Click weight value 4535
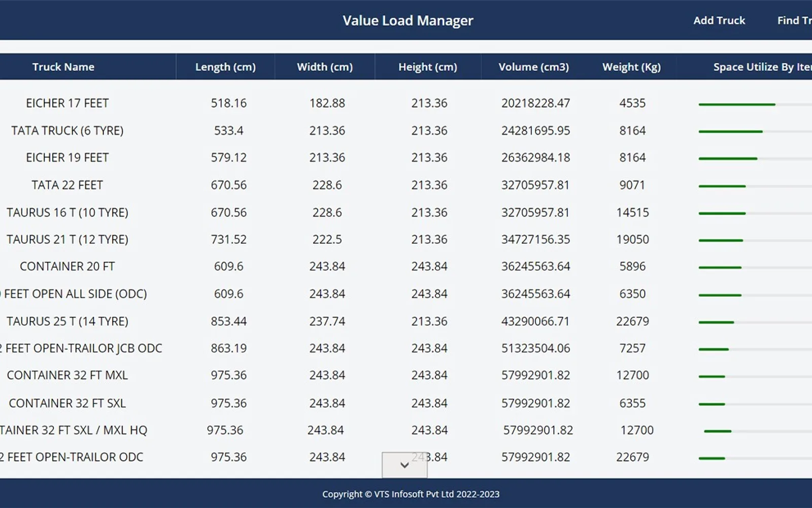This screenshot has width=812, height=508. coord(632,103)
